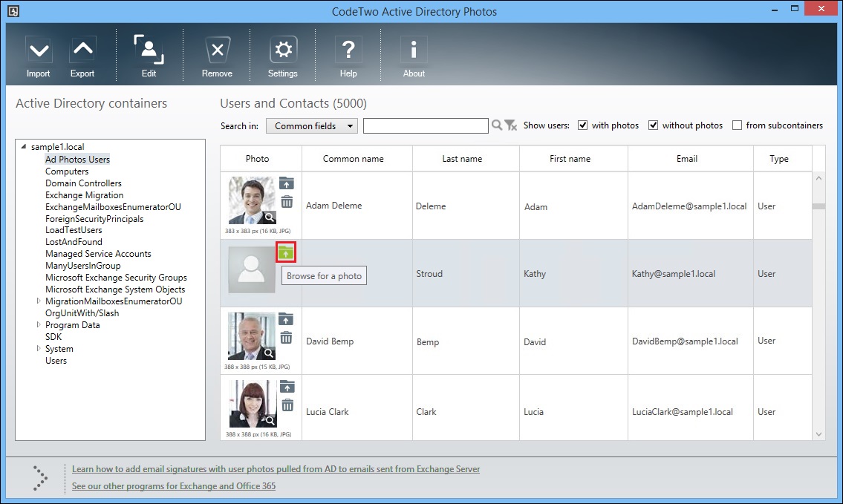Click the AdamDeleme@sample1.local email cell
Screen dimensions: 843x504
pos(690,206)
